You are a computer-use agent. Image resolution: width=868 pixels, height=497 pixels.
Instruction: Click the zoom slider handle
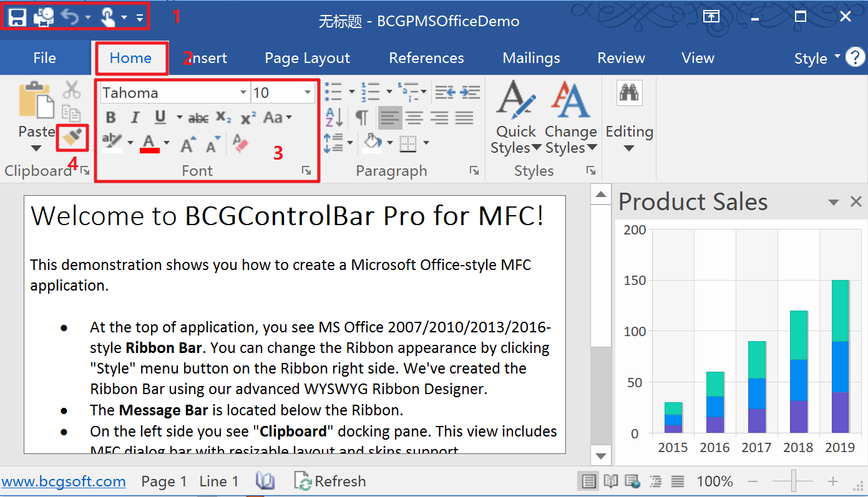point(793,481)
